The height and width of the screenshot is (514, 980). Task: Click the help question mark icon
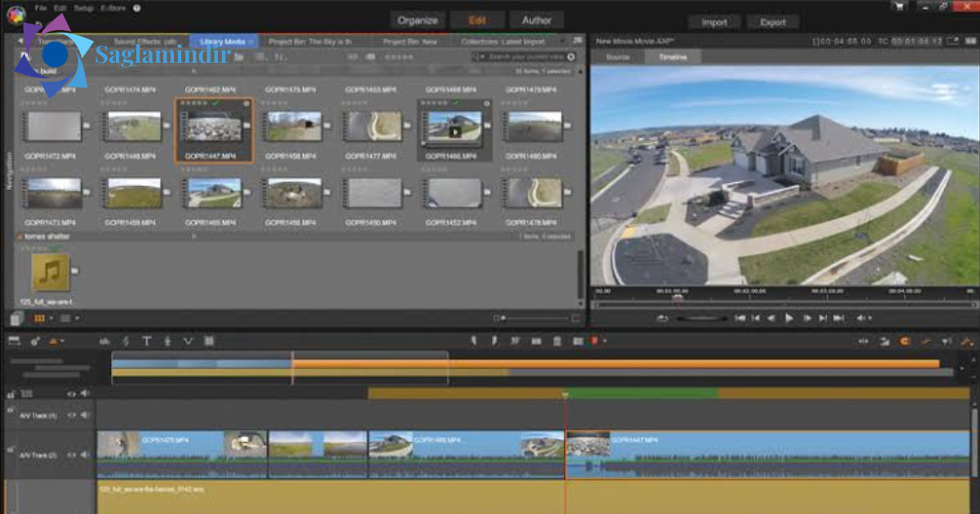click(x=136, y=7)
